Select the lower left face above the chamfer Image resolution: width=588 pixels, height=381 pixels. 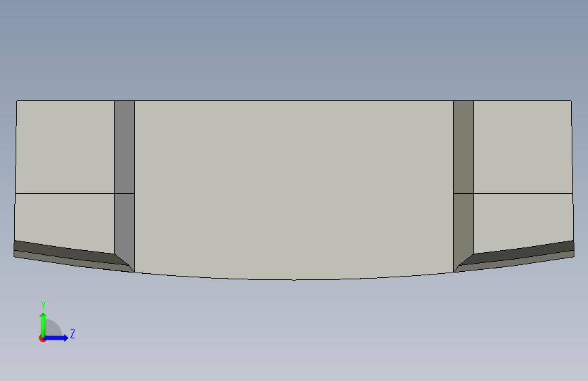coord(64,220)
